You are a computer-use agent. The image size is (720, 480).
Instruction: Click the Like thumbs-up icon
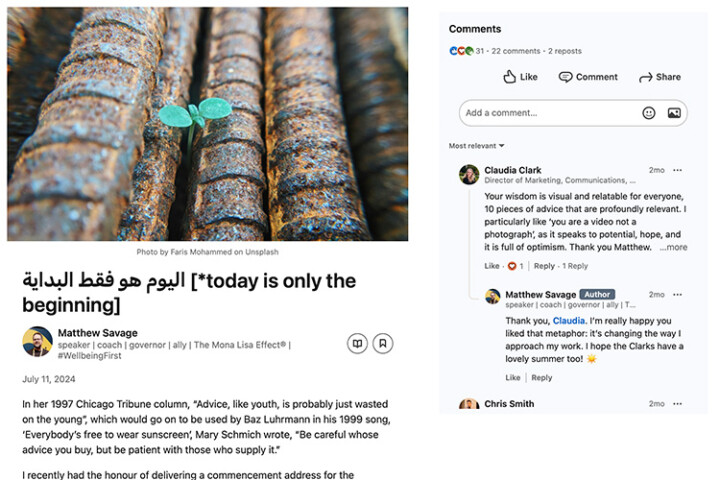point(509,77)
